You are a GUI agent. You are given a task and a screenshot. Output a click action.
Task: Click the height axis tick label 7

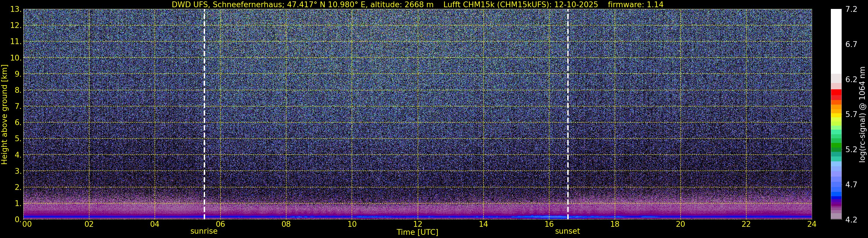(18, 107)
